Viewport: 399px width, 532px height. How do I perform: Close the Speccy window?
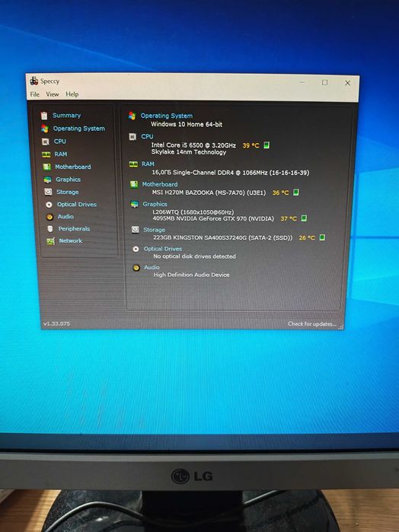pyautogui.click(x=348, y=83)
